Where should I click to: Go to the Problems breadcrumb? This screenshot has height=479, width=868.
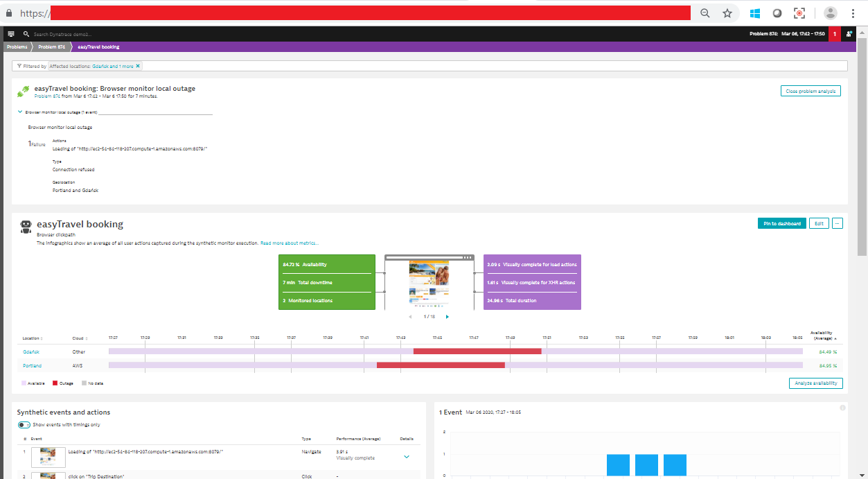click(x=15, y=46)
